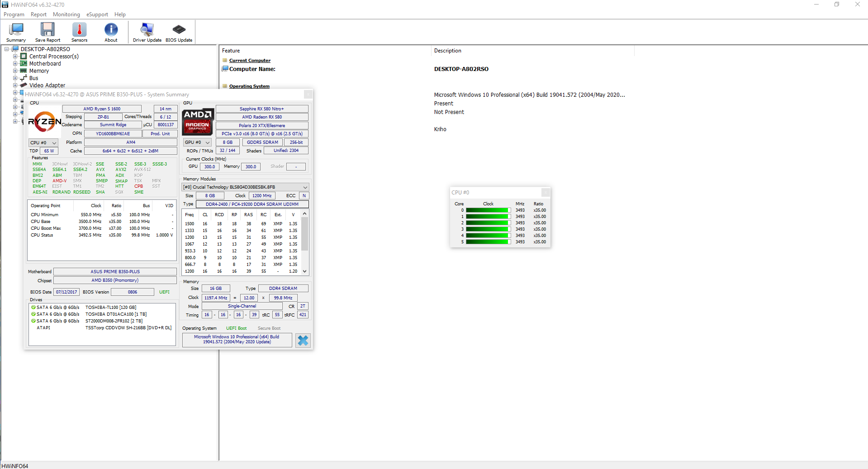
Task: Click the Computer Name monitor icon
Action: pos(225,69)
